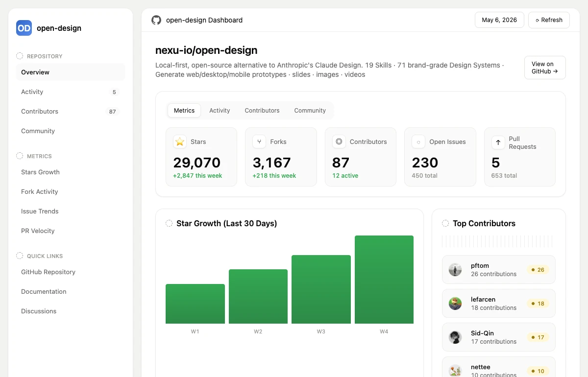Click the May 6, 2026 date button
Screen dimensions: 588x377
499,20
